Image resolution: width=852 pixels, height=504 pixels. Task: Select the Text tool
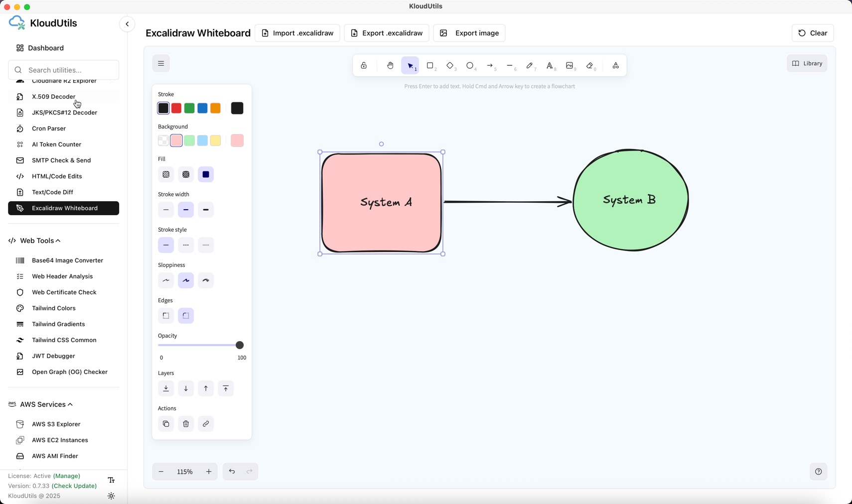point(550,66)
